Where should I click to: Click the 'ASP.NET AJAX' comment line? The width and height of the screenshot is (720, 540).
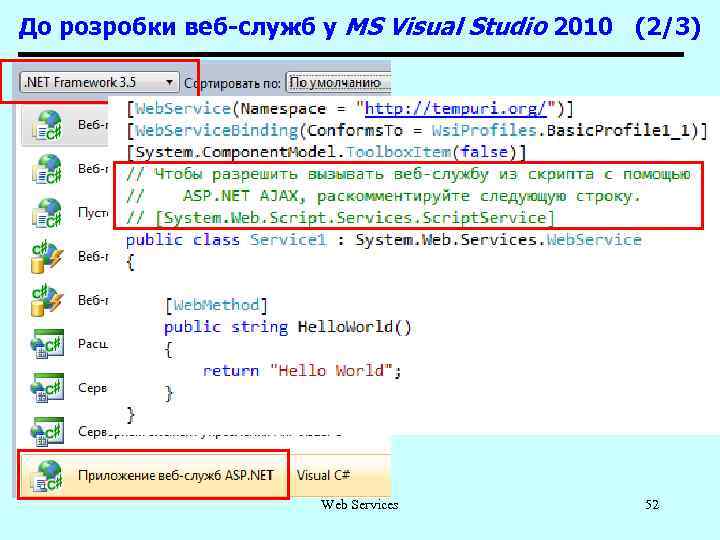(383, 196)
